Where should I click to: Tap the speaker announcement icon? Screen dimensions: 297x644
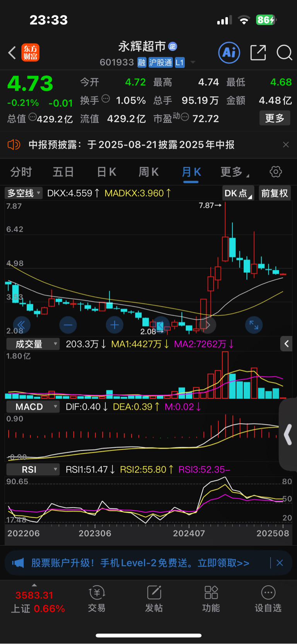[14, 145]
